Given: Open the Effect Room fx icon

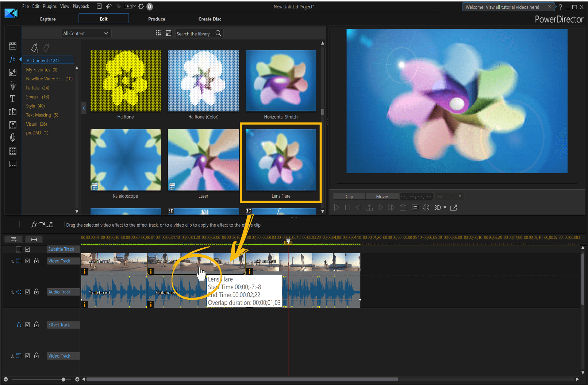Looking at the screenshot, I should (x=12, y=59).
